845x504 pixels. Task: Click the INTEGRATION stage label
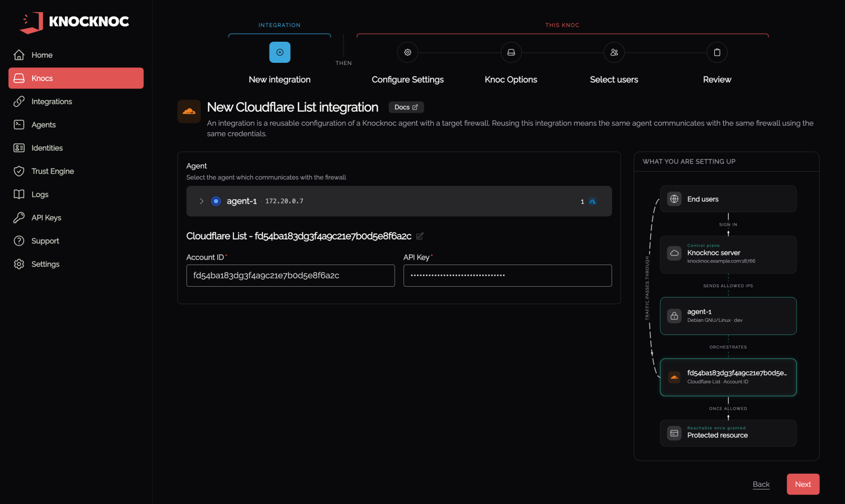(280, 25)
